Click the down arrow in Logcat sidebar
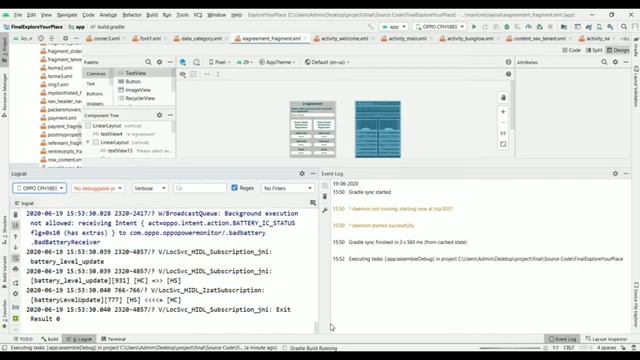 [x=16, y=247]
